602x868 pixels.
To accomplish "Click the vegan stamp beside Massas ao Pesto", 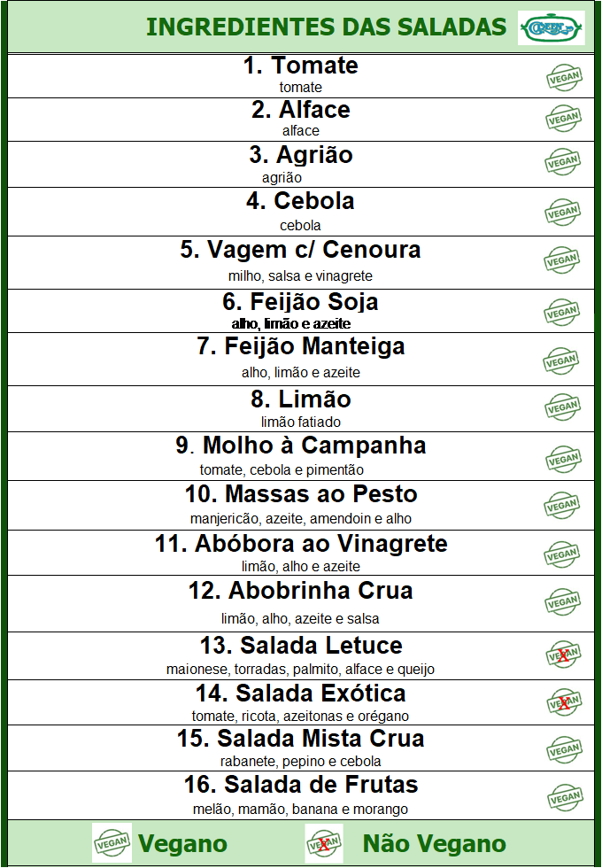I will click(562, 506).
